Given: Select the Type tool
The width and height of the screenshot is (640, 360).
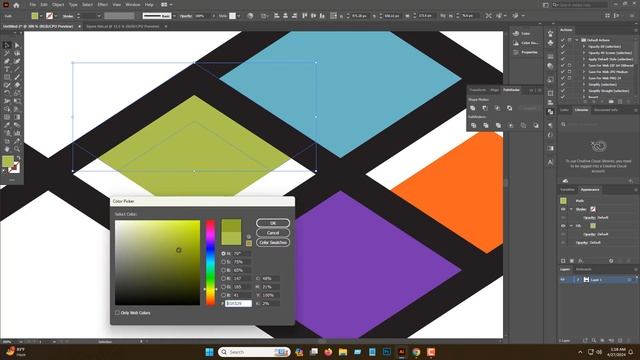Looking at the screenshot, I should [x=7, y=69].
